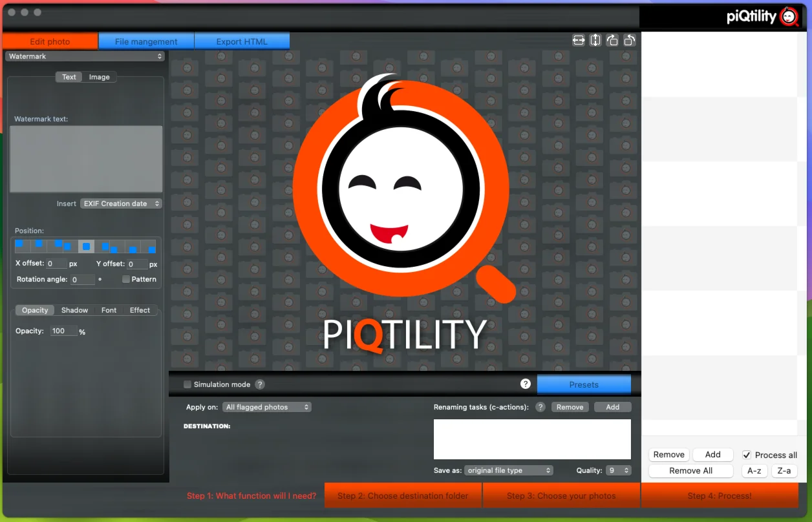The height and width of the screenshot is (522, 812).
Task: Open help next to Simulation mode
Action: [x=260, y=384]
